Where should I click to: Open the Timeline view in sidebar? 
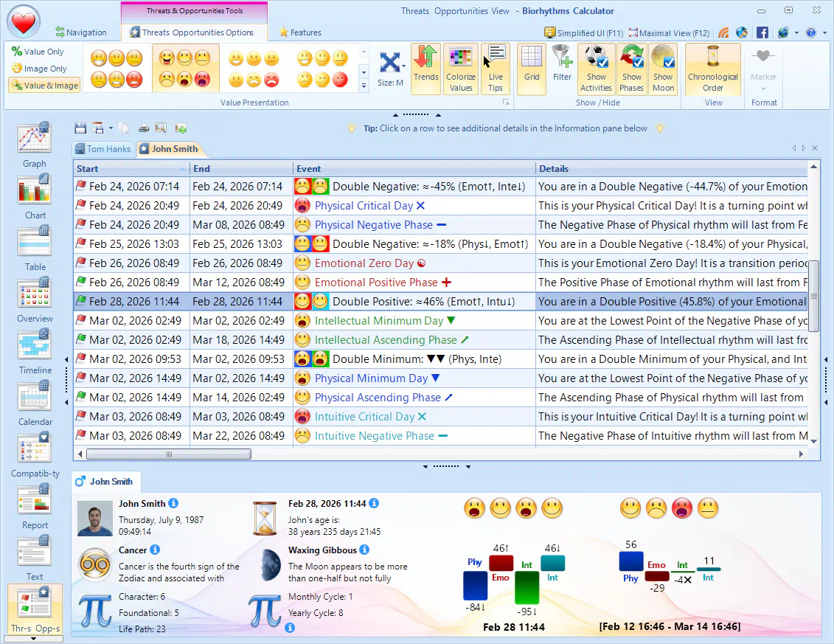pyautogui.click(x=35, y=350)
